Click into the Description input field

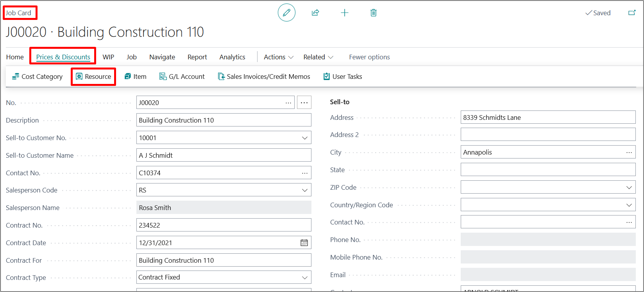[x=224, y=120]
